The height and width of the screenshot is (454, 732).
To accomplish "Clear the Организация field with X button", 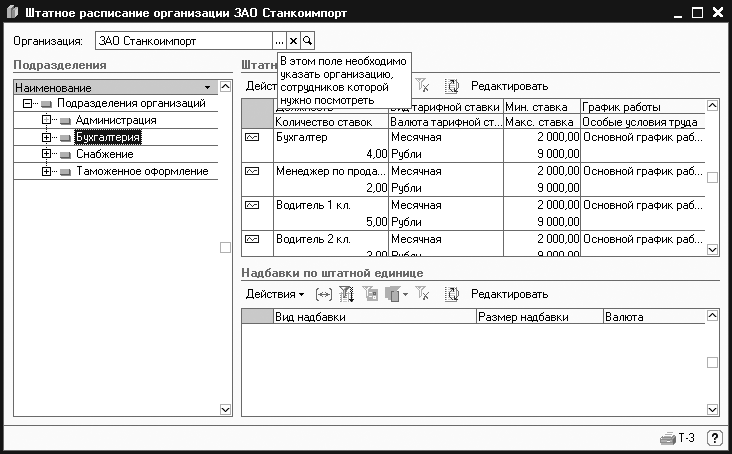I will tap(293, 41).
